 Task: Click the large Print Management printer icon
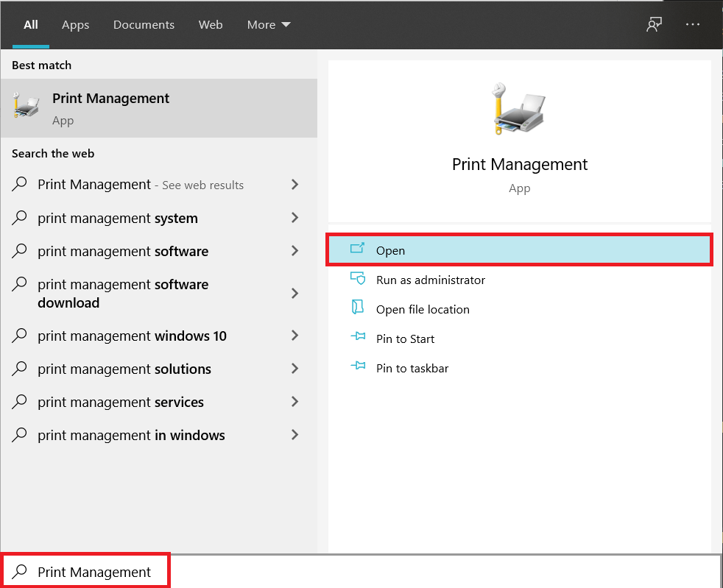[x=518, y=107]
